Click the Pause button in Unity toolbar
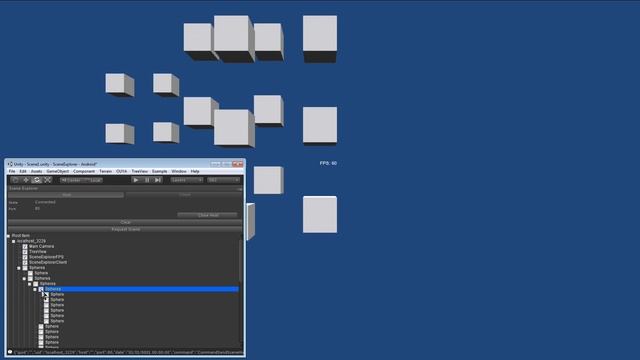The height and width of the screenshot is (360, 640). tap(147, 180)
